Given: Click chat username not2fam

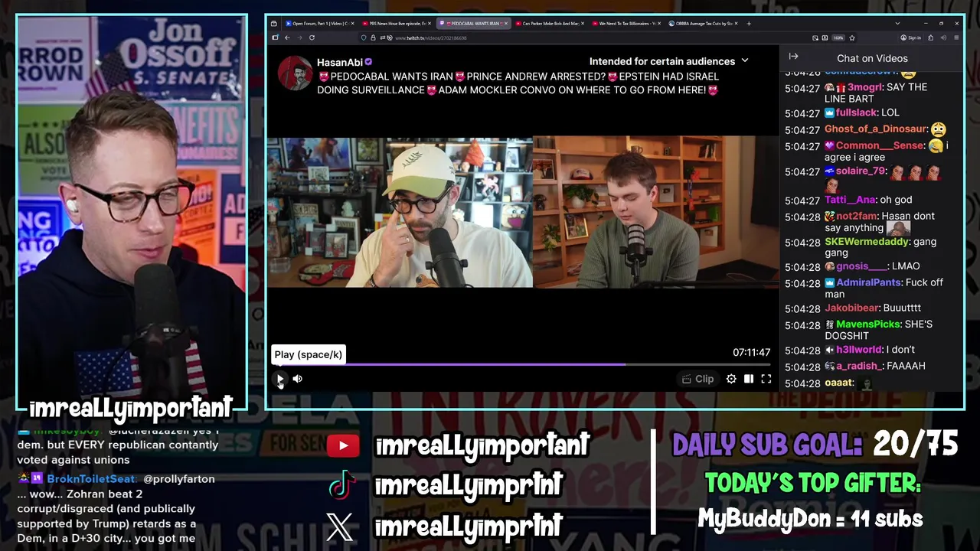Looking at the screenshot, I should pos(856,217).
